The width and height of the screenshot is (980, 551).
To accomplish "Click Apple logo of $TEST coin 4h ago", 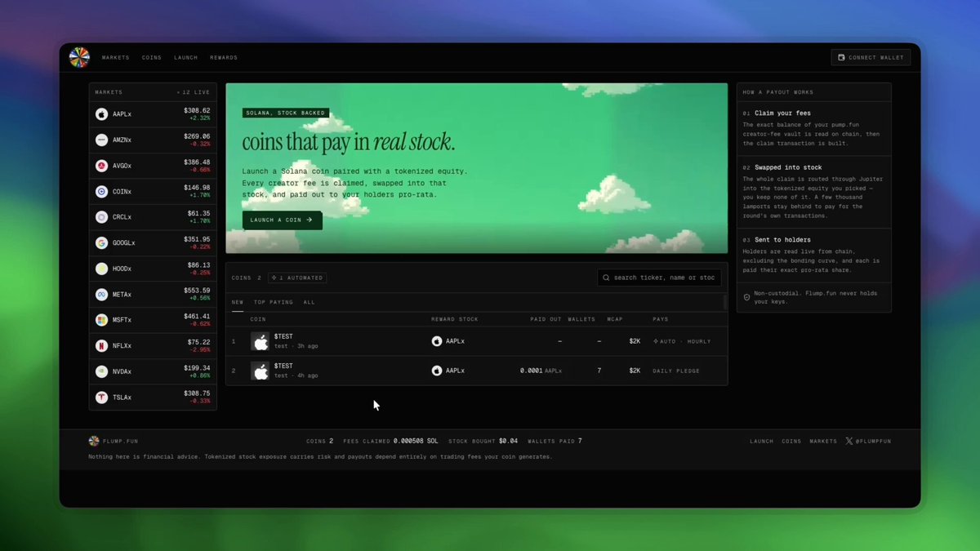I will coord(260,371).
